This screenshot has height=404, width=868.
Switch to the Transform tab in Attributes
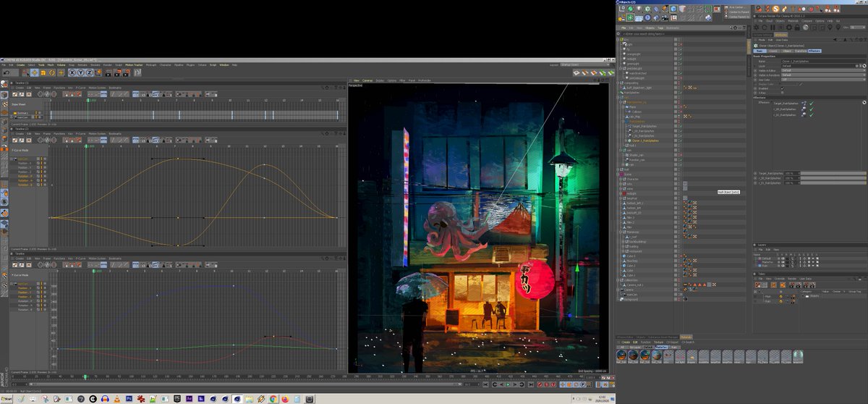pyautogui.click(x=801, y=51)
